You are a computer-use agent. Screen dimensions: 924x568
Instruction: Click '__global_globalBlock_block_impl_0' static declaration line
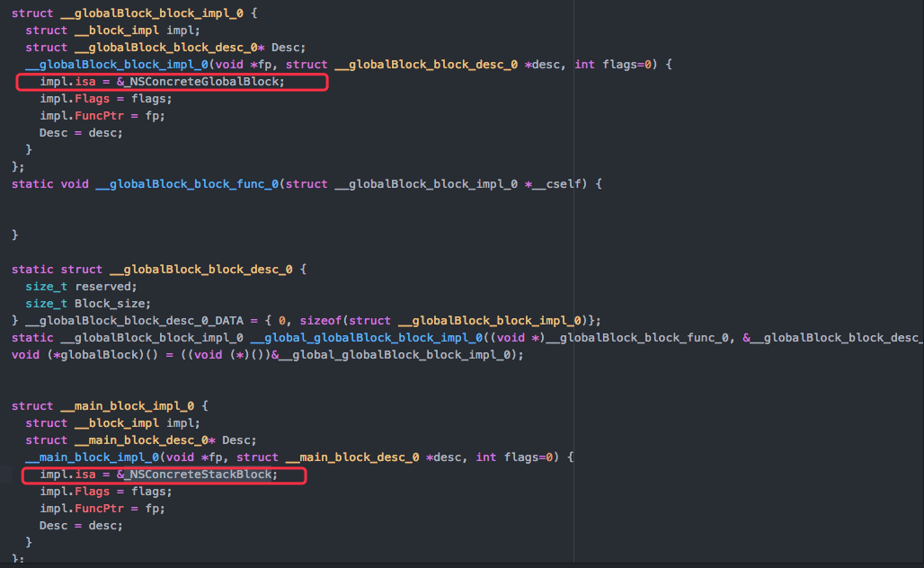(467, 338)
